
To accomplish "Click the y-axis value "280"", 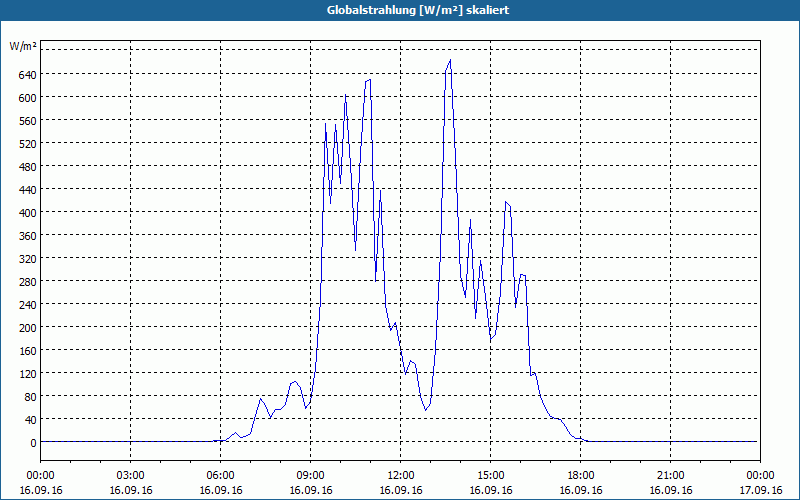I will coord(28,282).
